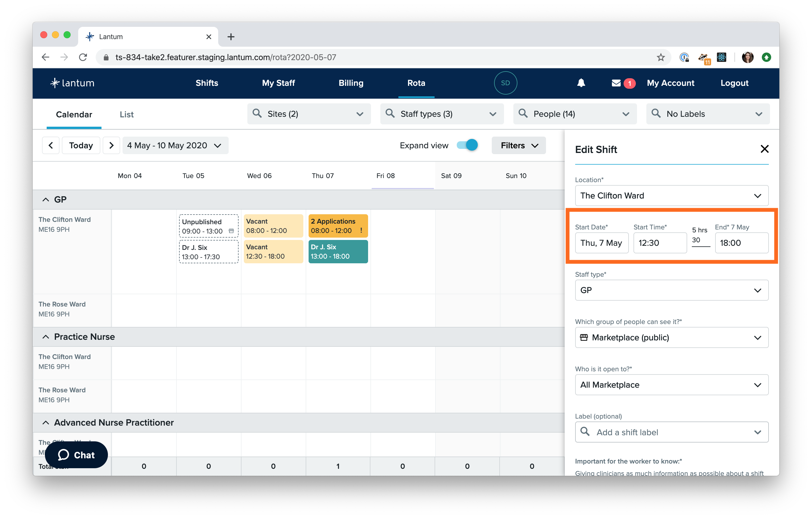Click the browser address bar URL
This screenshot has height=519, width=812.
[x=225, y=57]
